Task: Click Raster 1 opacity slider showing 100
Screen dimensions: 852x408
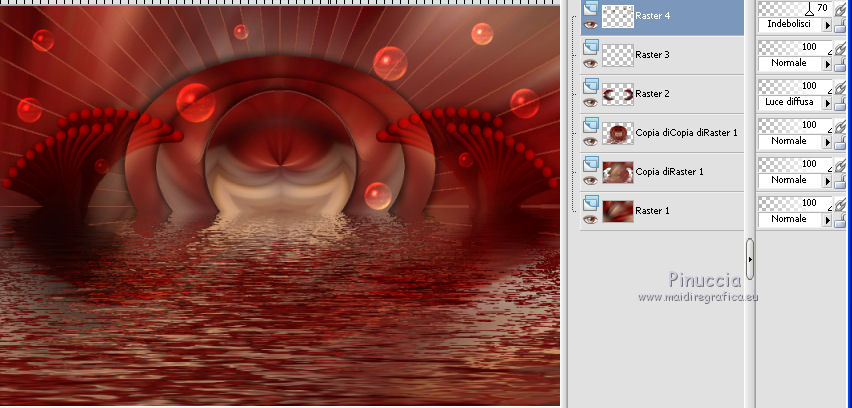Action: (x=795, y=204)
